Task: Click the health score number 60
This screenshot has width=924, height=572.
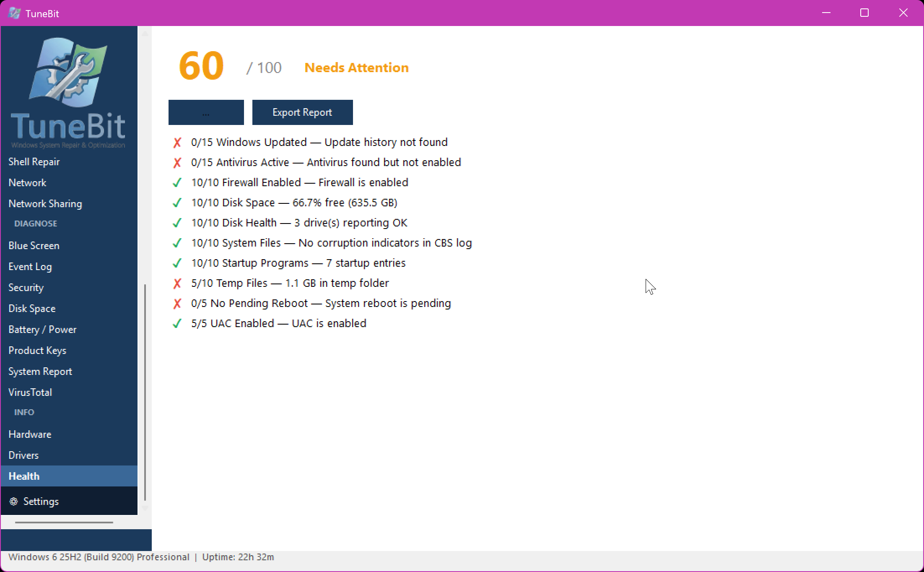Action: 201,66
